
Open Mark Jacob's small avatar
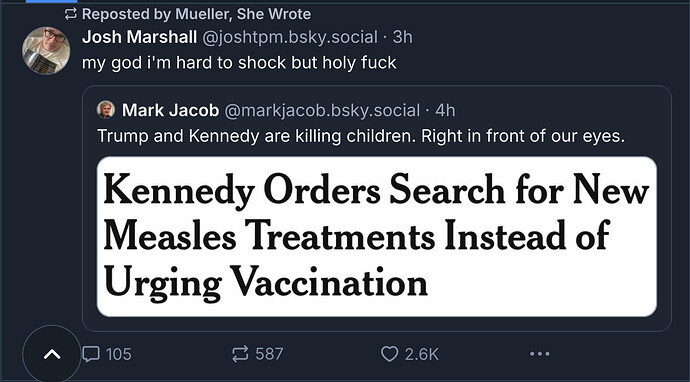(x=106, y=110)
